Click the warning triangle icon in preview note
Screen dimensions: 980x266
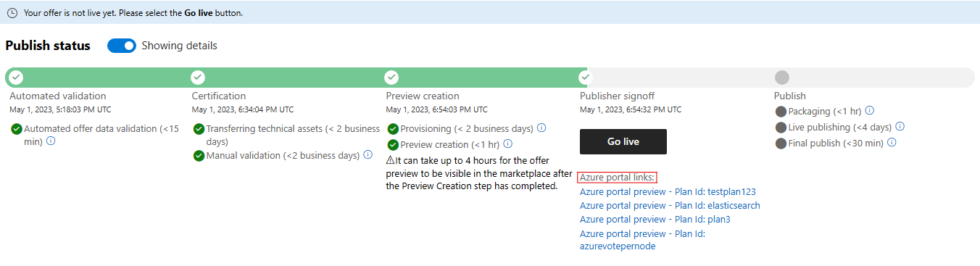[390, 160]
